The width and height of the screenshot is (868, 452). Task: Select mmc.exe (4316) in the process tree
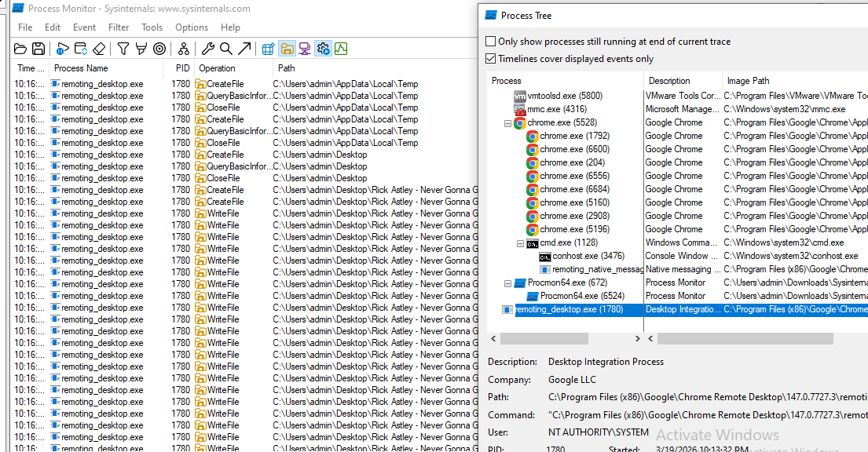click(x=556, y=109)
